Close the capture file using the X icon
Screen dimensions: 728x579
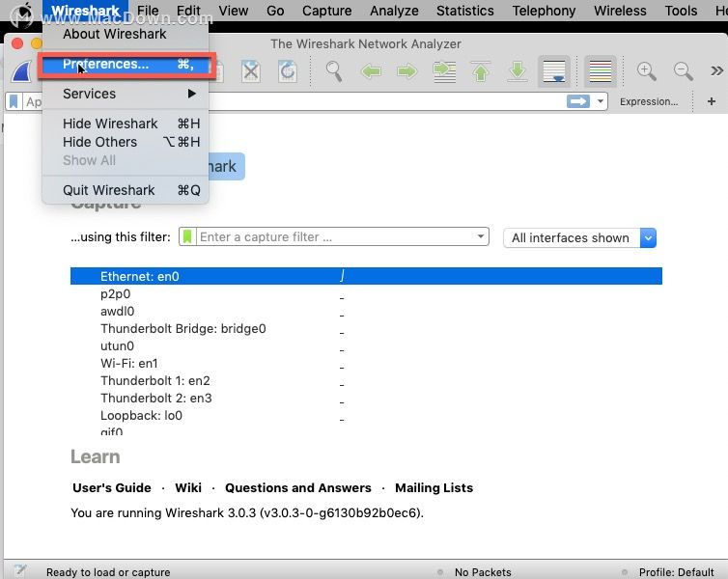pyautogui.click(x=251, y=71)
